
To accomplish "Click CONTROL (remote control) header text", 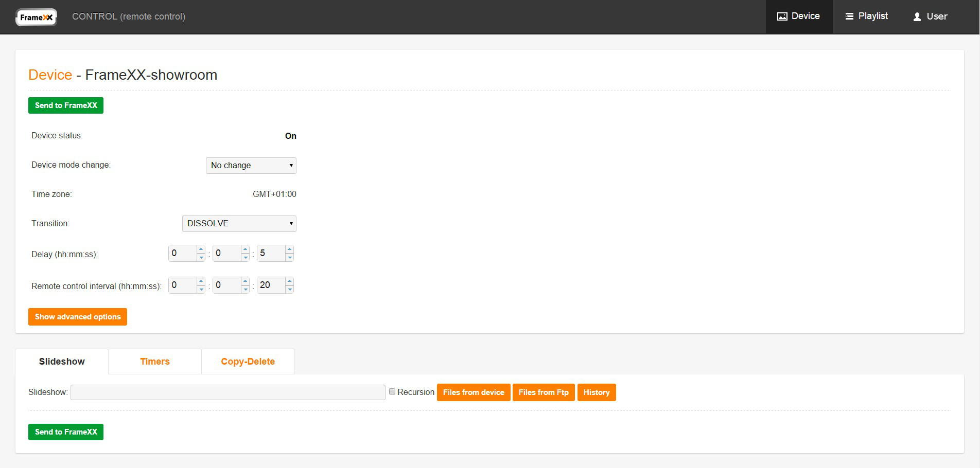I will (x=129, y=16).
